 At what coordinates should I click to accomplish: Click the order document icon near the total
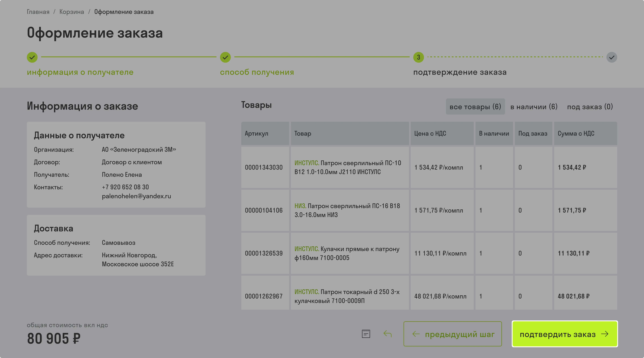[x=366, y=334]
